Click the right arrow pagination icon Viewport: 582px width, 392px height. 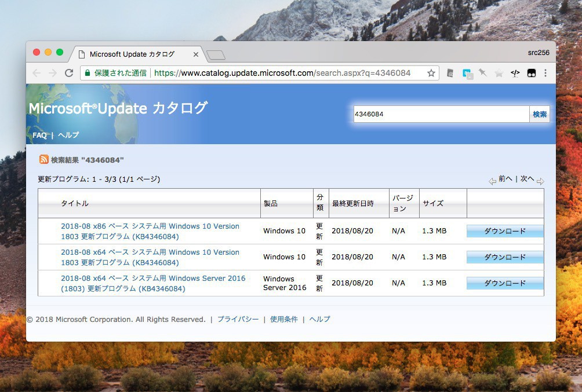(x=540, y=181)
